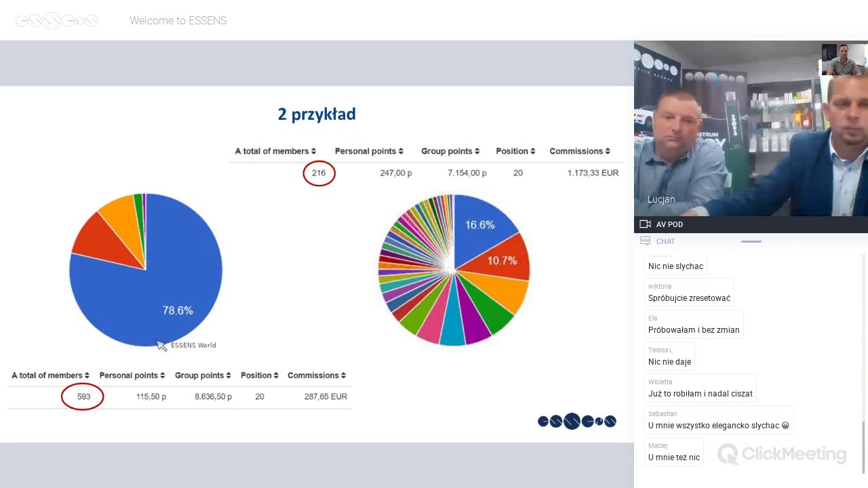Click the '1.173,33 EUR' commissions cell
Screen dimensions: 868x488
point(593,173)
